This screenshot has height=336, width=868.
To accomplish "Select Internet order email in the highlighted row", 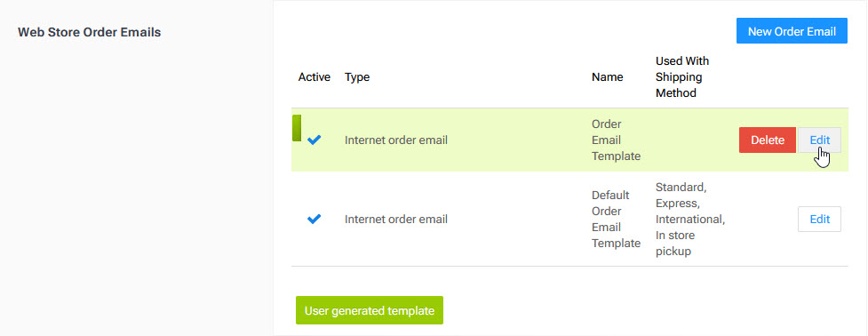I will [x=396, y=140].
